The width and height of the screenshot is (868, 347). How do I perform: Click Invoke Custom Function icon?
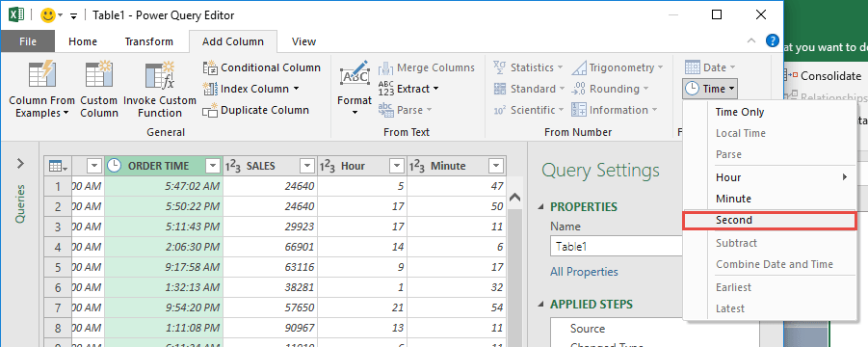pos(159,75)
